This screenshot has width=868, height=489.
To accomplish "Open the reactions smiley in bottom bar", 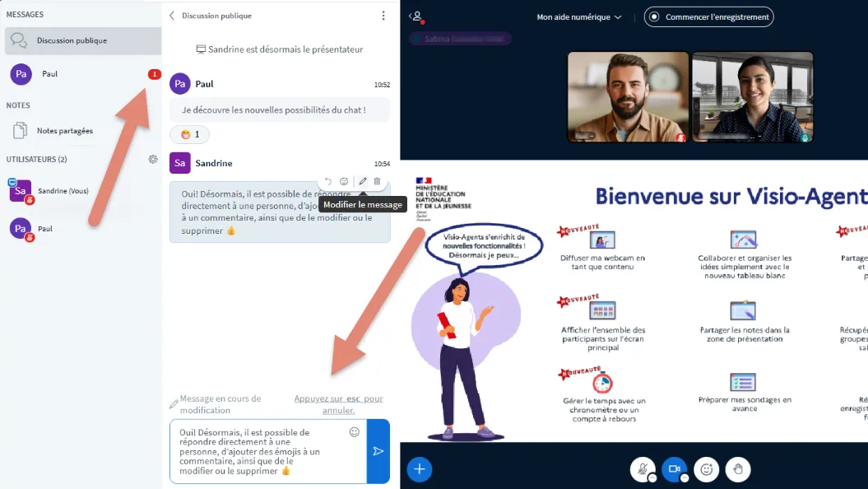I will coord(705,469).
